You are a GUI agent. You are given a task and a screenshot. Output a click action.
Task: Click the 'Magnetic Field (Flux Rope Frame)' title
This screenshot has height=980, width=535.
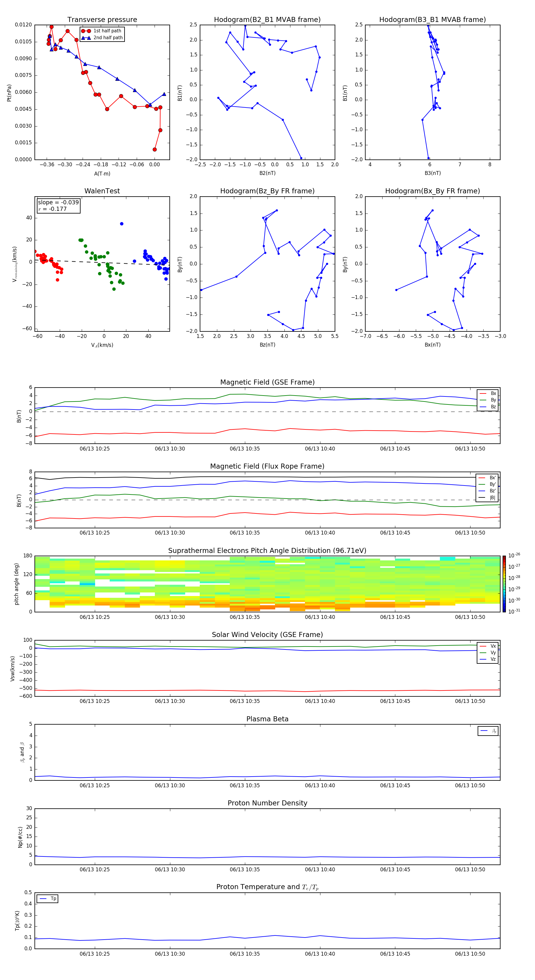[267, 467]
